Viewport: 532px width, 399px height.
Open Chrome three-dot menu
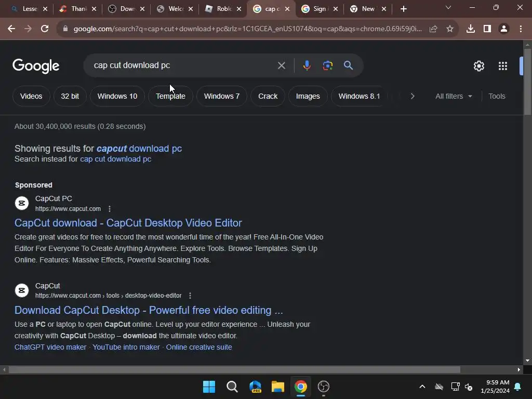point(521,29)
